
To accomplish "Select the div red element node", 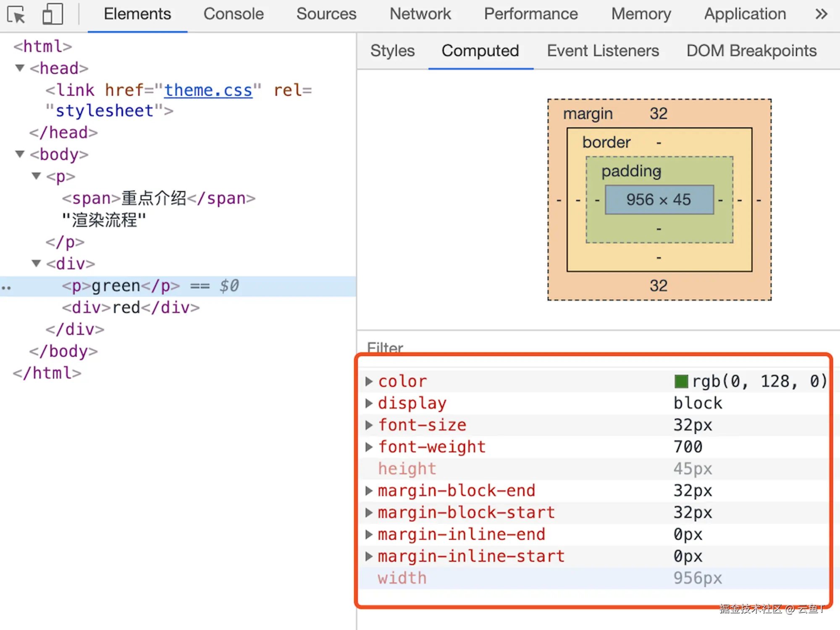I will point(131,307).
